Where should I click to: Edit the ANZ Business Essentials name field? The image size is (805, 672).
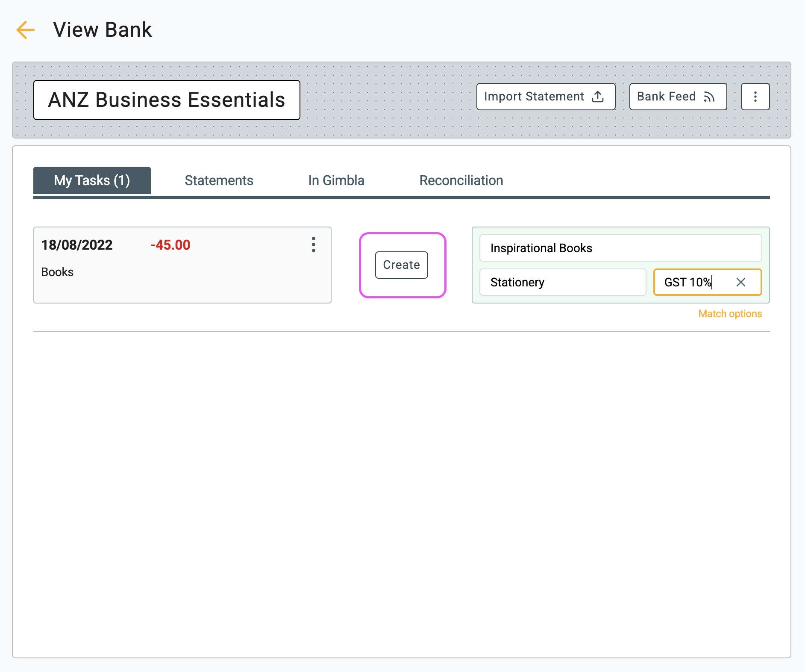(x=167, y=100)
